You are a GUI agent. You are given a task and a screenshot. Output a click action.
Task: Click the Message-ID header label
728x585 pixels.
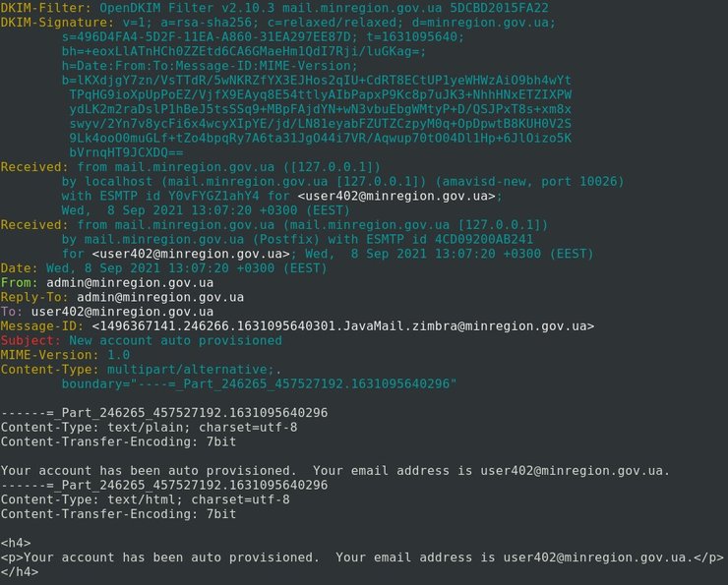coord(39,325)
